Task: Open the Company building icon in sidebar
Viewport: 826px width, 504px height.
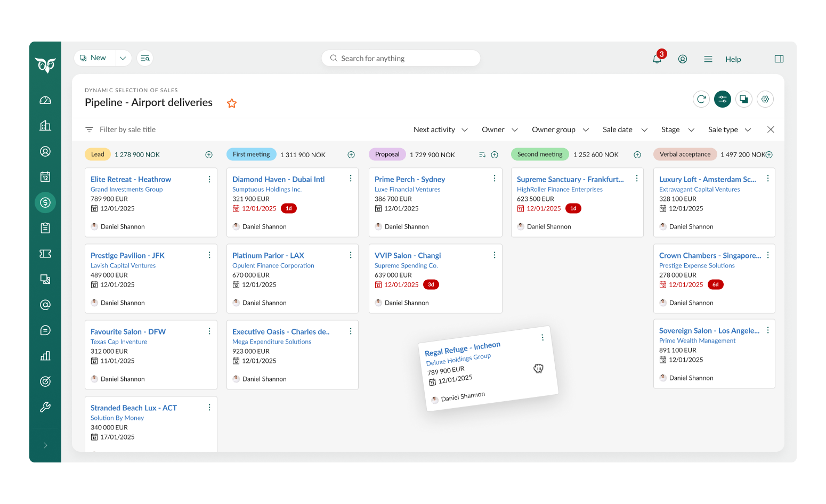Action: (x=45, y=126)
